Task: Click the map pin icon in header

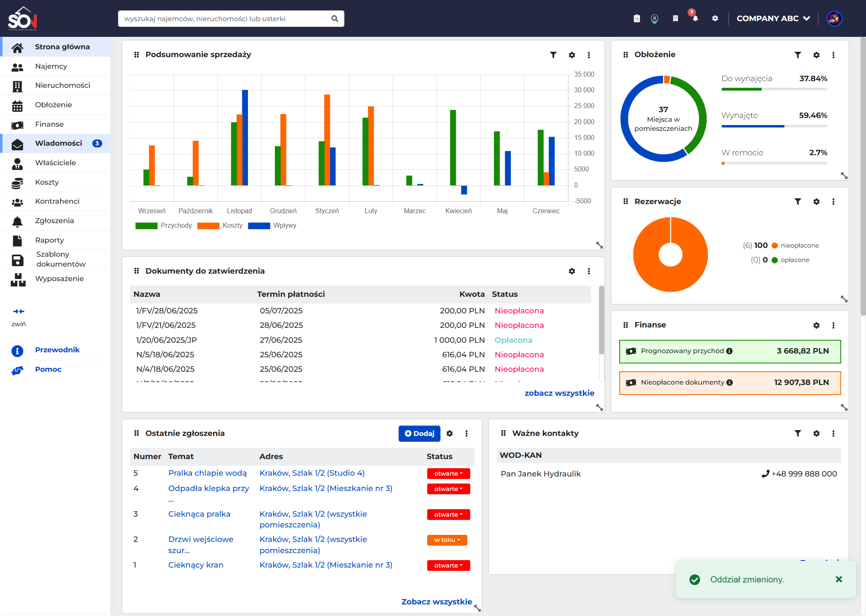Action: click(654, 19)
